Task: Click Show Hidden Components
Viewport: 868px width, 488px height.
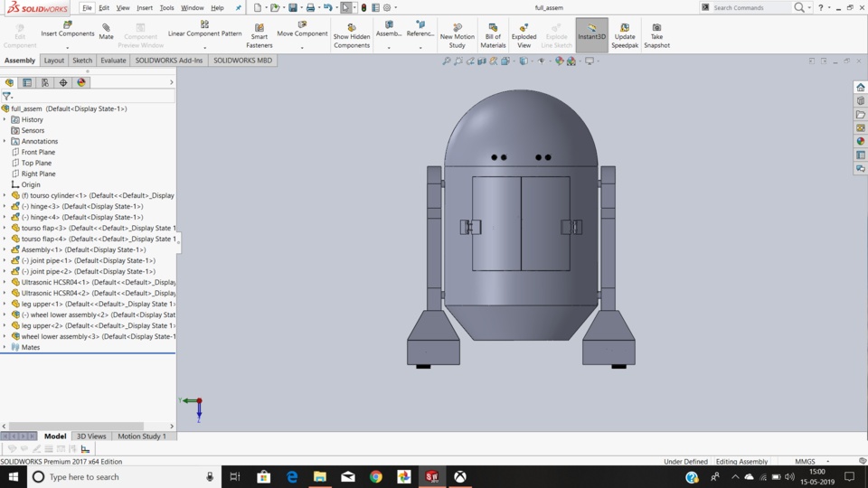Action: tap(352, 36)
